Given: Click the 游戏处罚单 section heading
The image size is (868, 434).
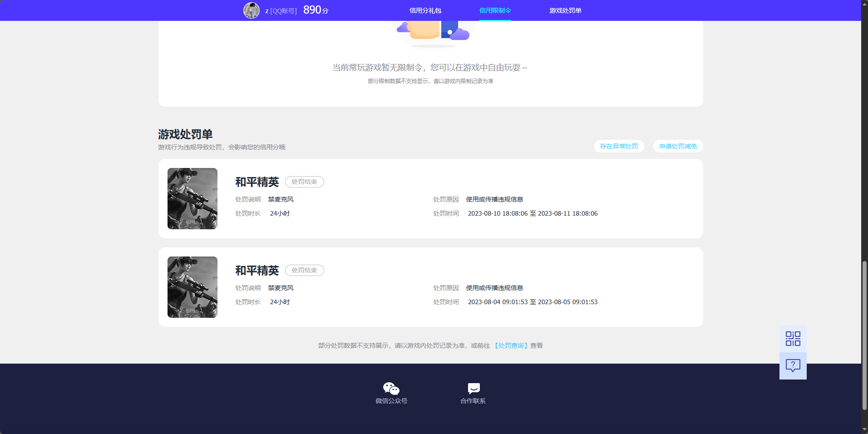Looking at the screenshot, I should point(185,134).
